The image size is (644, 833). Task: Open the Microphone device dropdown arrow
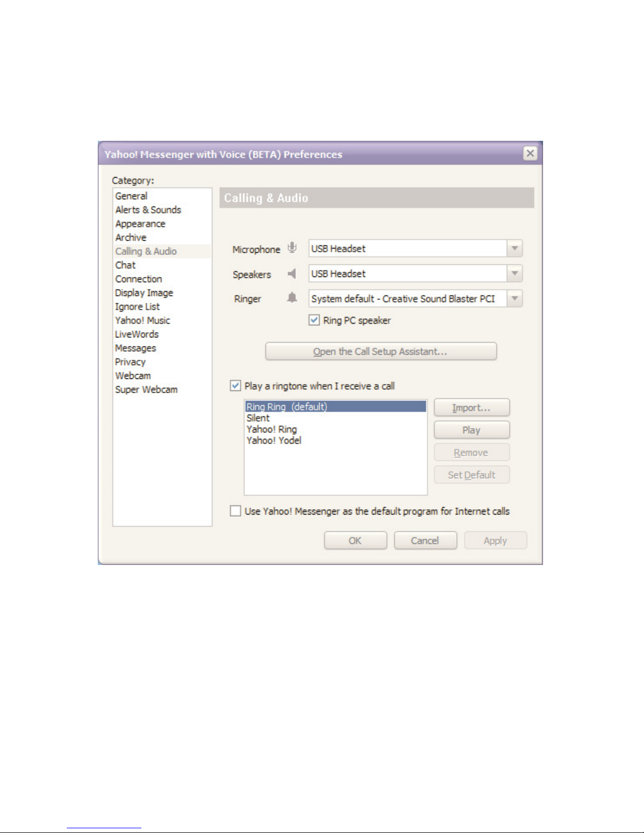click(x=515, y=249)
